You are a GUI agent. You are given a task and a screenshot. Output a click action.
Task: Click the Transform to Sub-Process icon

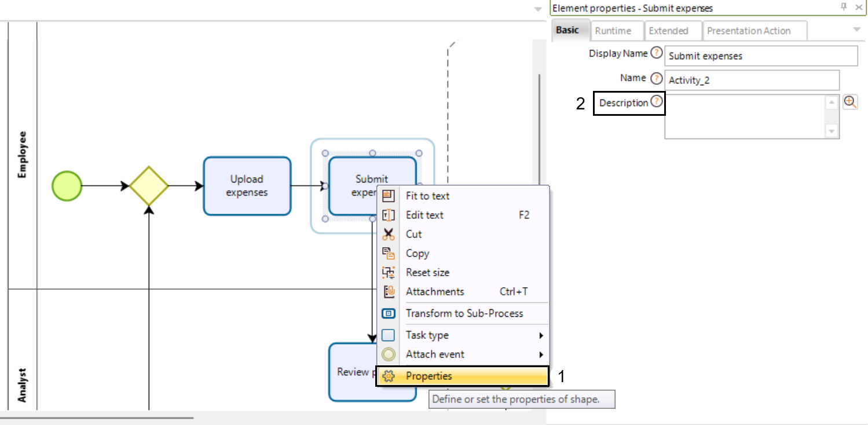pos(389,313)
